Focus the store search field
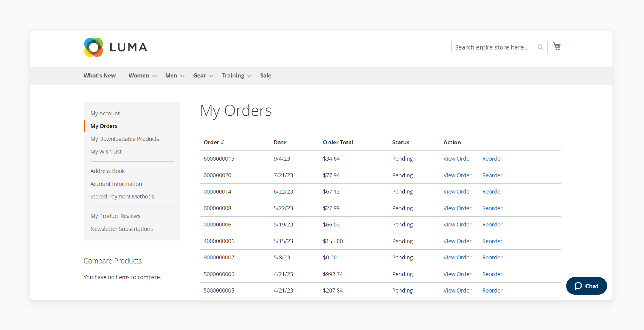The height and width of the screenshot is (330, 644). 499,47
